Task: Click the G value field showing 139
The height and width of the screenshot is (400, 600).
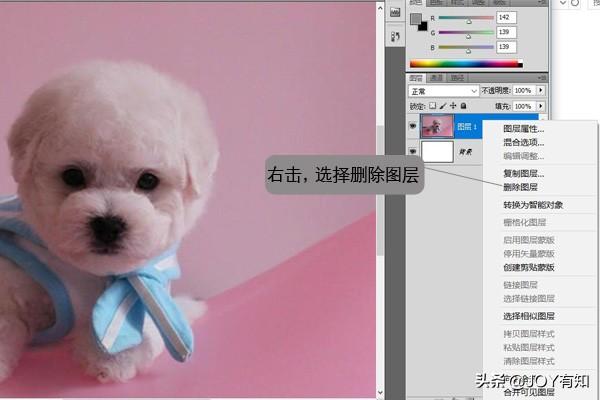Action: pyautogui.click(x=506, y=32)
